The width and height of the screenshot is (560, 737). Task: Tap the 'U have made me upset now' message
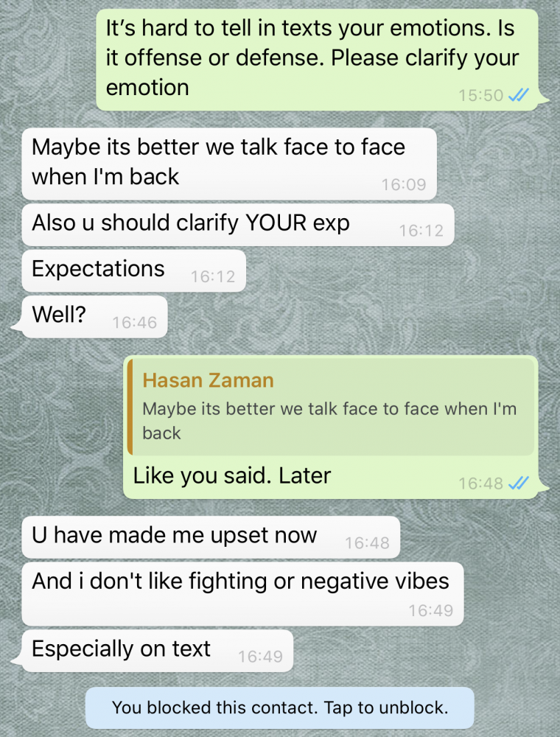pos(211,537)
